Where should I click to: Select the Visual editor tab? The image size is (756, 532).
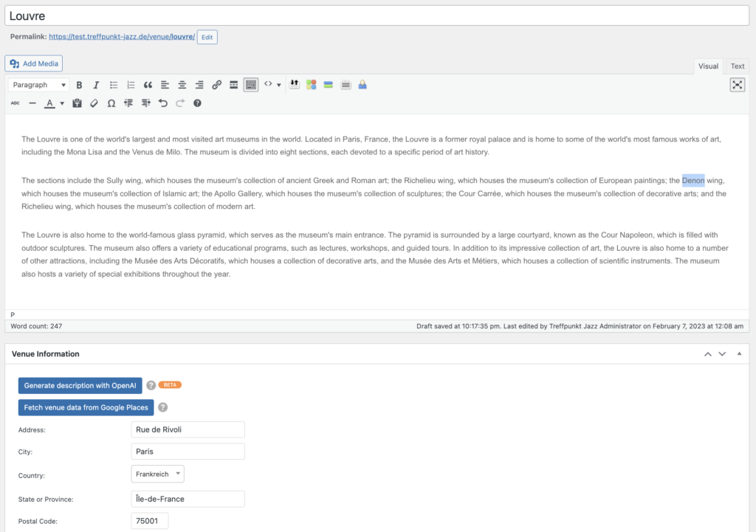(x=708, y=66)
